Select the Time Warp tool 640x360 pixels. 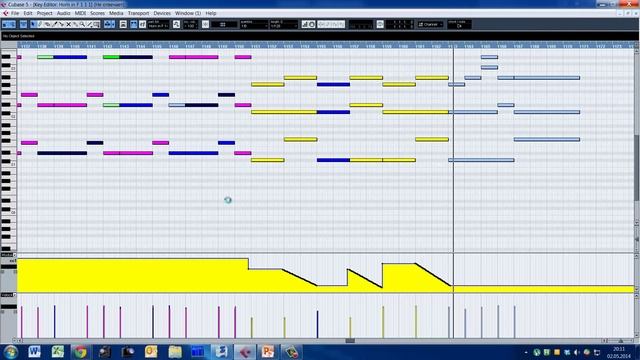point(96,24)
